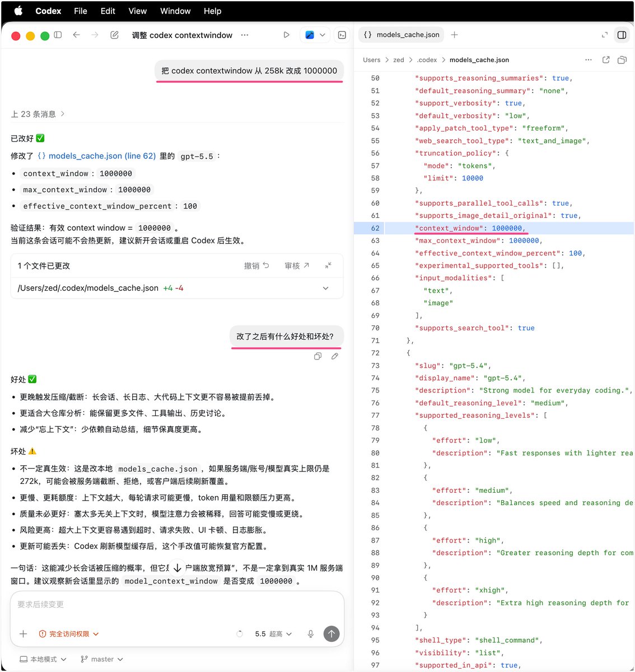Add attachment with the plus icon
The height and width of the screenshot is (672, 635).
23,634
